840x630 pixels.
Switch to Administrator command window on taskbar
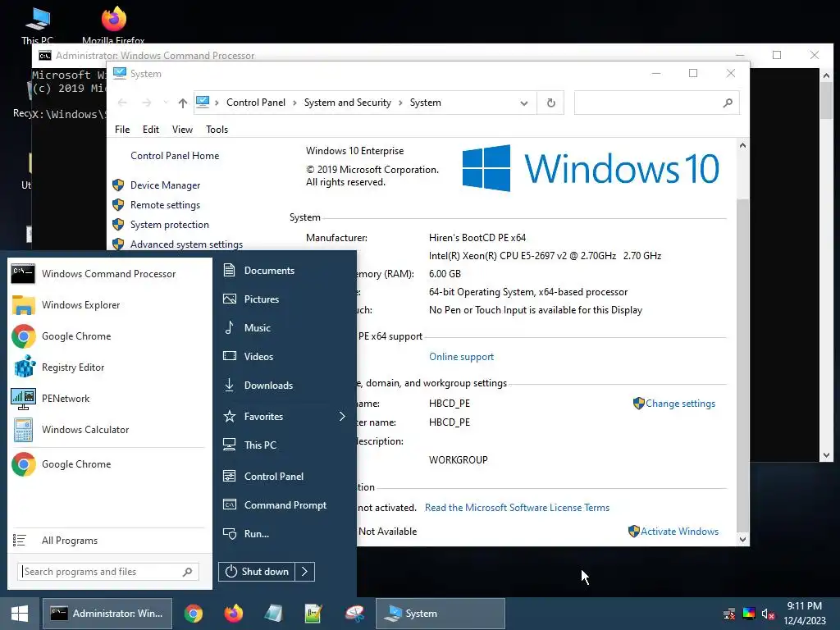click(107, 614)
